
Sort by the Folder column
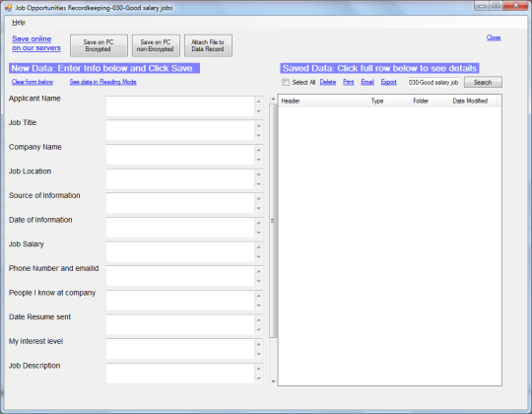430,101
